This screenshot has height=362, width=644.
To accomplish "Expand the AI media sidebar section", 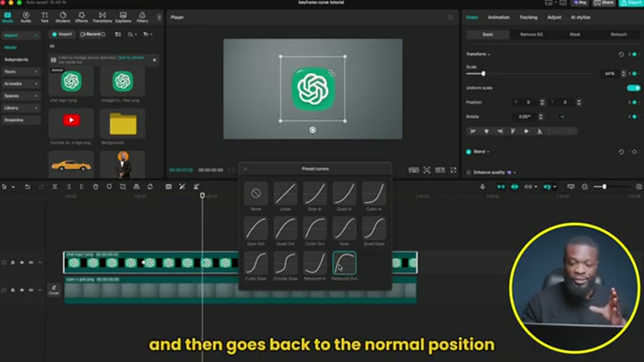I will [21, 83].
